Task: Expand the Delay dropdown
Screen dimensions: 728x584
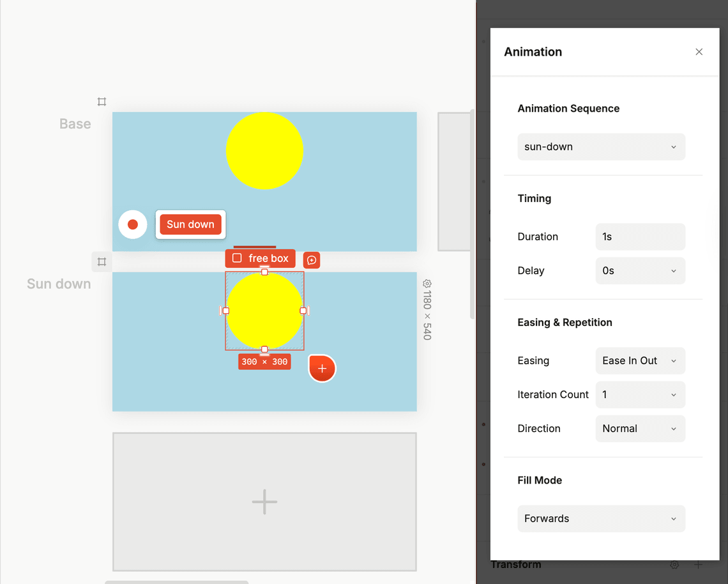Action: point(640,271)
